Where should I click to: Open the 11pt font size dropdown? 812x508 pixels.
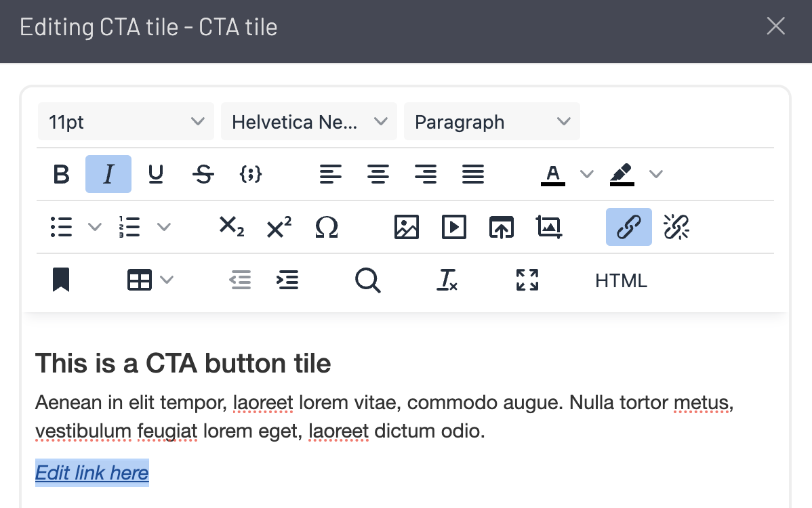[x=126, y=122]
